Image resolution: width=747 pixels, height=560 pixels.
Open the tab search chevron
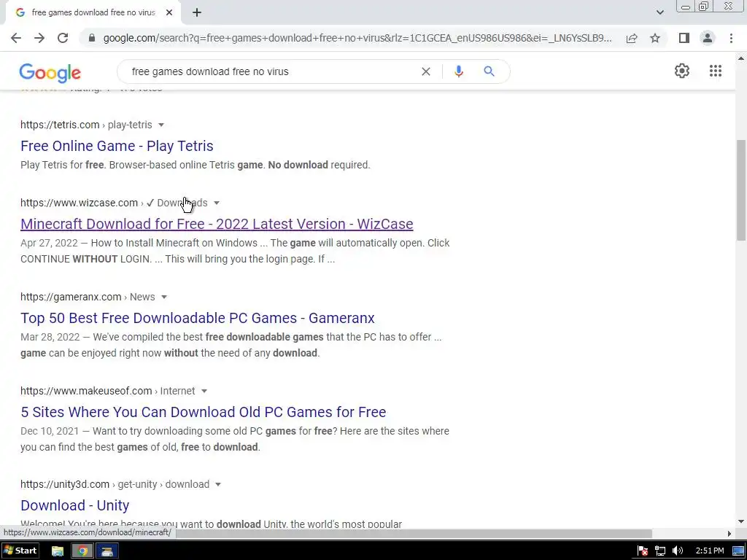tap(659, 13)
